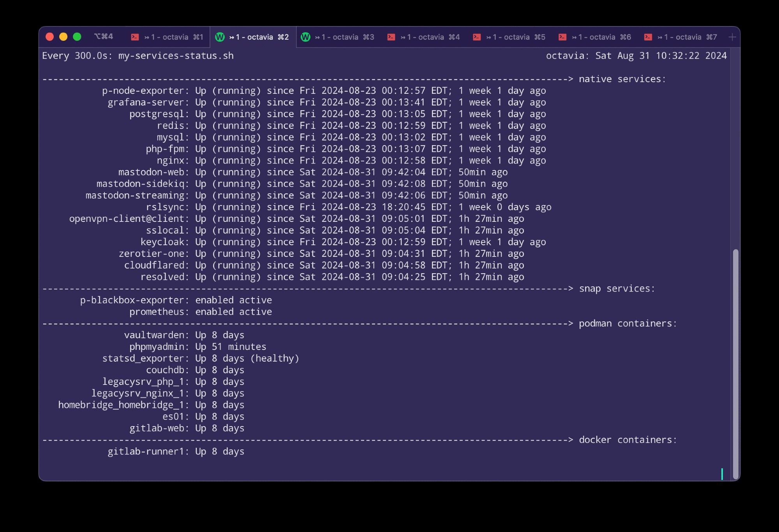This screenshot has height=532, width=779.
Task: Click the 'native services:' heading
Action: pos(622,79)
